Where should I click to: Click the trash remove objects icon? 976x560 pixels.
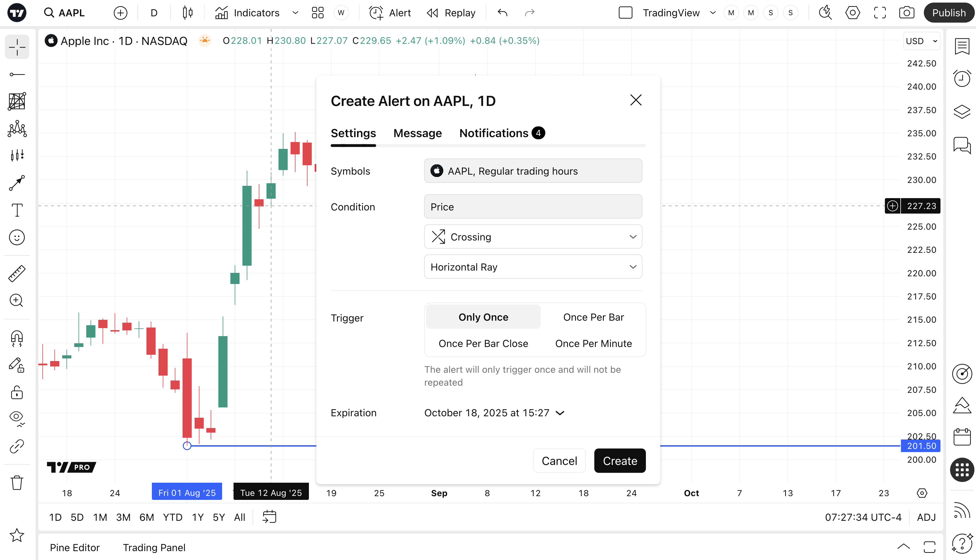(x=17, y=483)
